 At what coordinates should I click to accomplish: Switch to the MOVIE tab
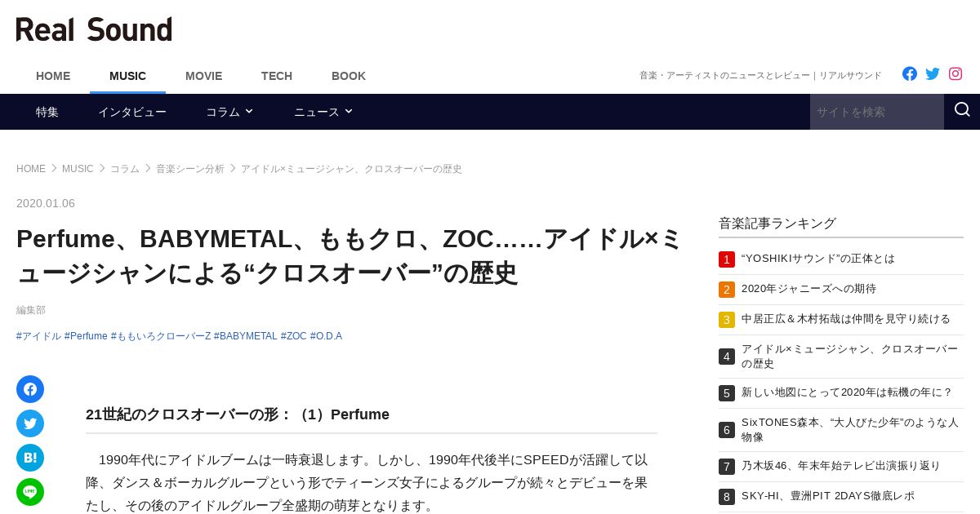203,76
